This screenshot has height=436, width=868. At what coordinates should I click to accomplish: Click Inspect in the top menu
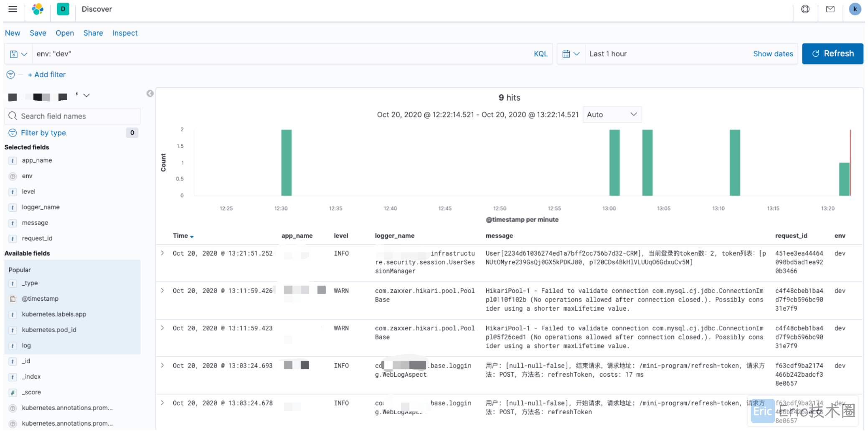125,33
